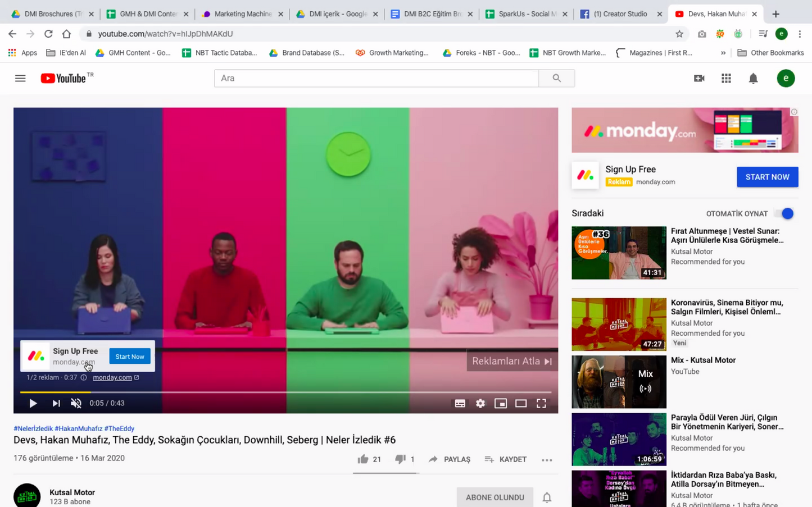Image resolution: width=812 pixels, height=507 pixels.
Task: Switch to the Creator Studio browser tab
Action: tap(620, 14)
